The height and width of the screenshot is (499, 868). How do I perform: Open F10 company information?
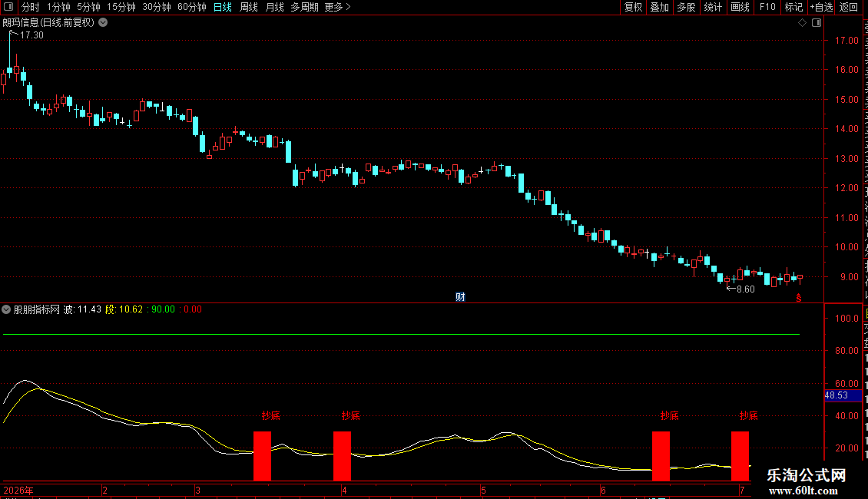767,7
